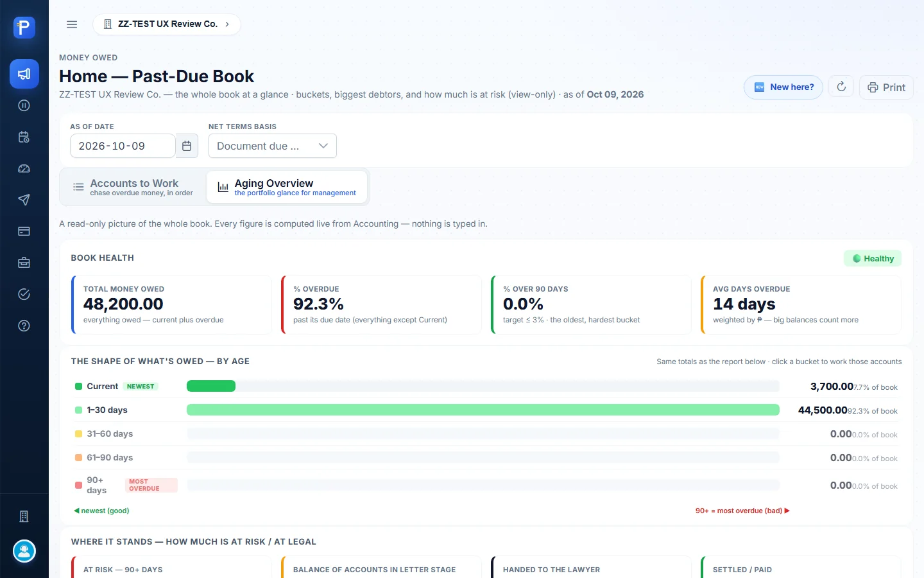Viewport: 924px width, 578px height.
Task: Select the 61–90 days bucket label
Action: click(x=110, y=457)
